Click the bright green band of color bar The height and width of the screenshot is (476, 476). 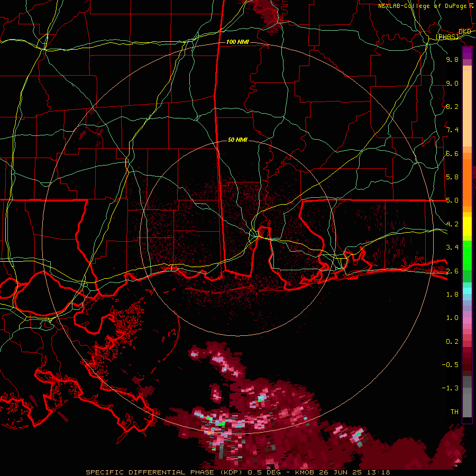467,255
